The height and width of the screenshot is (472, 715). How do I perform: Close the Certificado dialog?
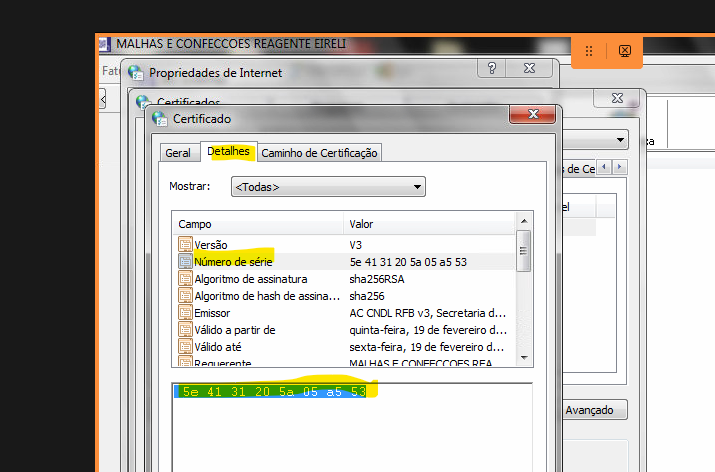pyautogui.click(x=533, y=117)
